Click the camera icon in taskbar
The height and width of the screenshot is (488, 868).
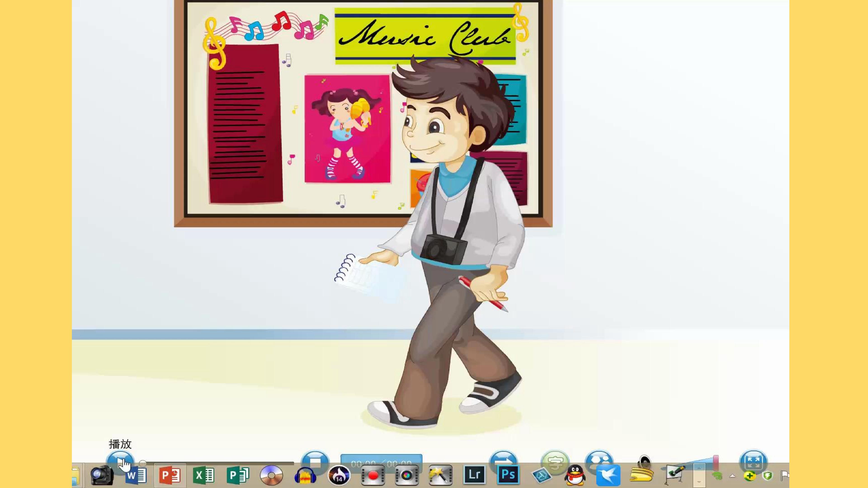(x=102, y=475)
